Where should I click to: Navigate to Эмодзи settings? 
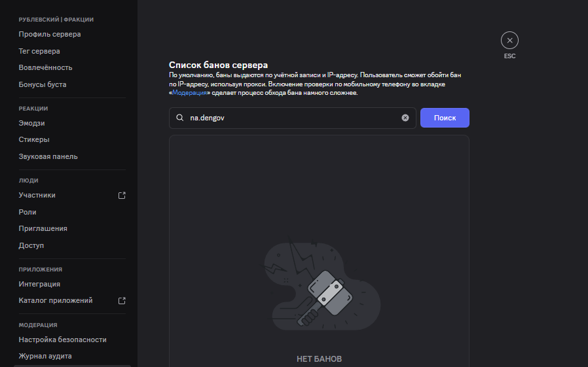[31, 123]
